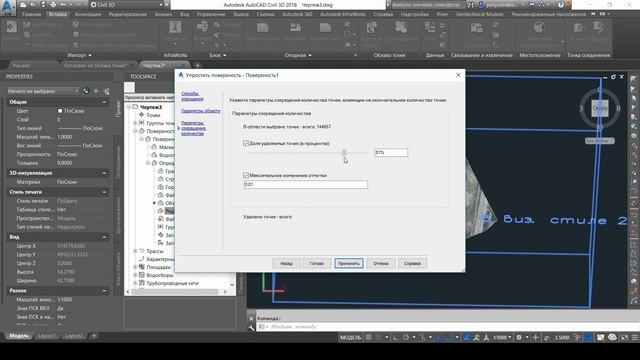Switch to the Начало file tab

pos(21,65)
